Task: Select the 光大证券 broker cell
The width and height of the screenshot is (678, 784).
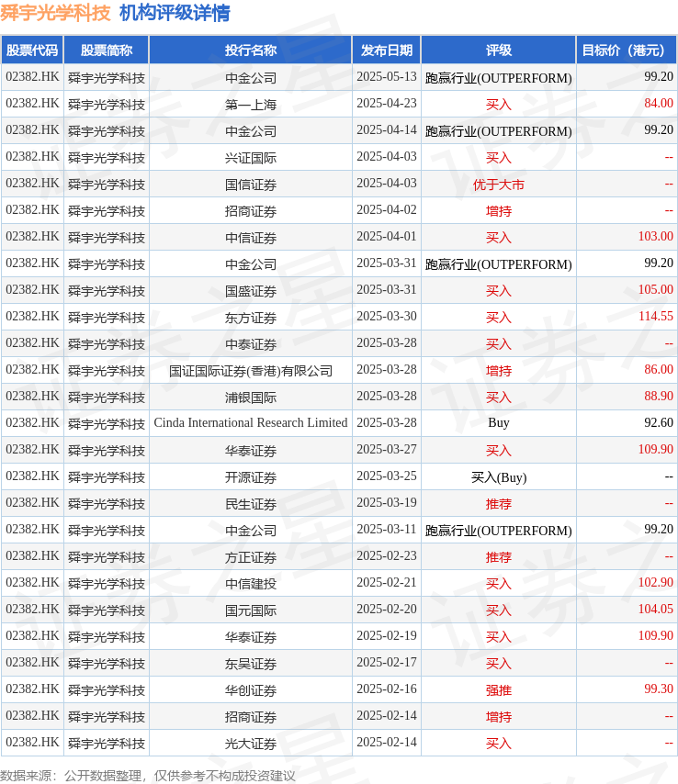Action: tap(251, 744)
